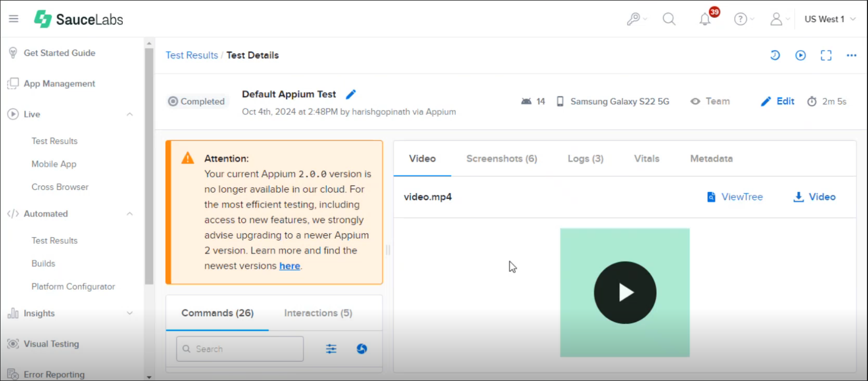Screen dimensions: 868x381
Task: Click the Live play circle icon
Action: pyautogui.click(x=13, y=114)
